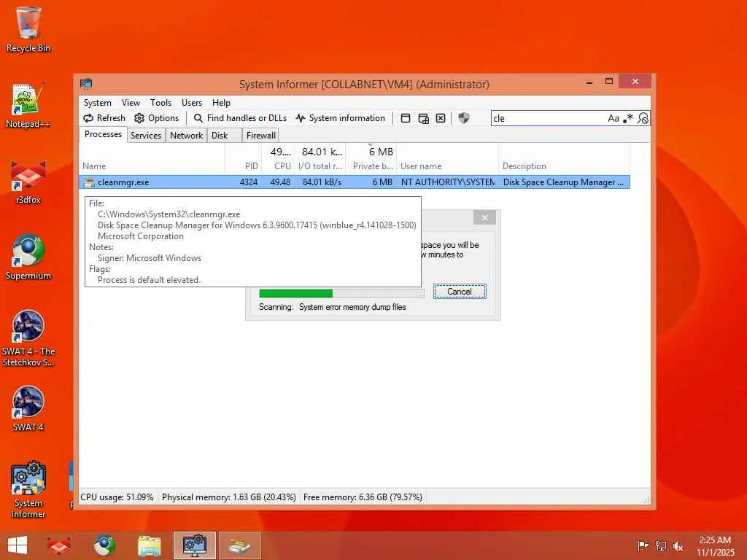
Task: Open the System menu
Action: (x=97, y=102)
